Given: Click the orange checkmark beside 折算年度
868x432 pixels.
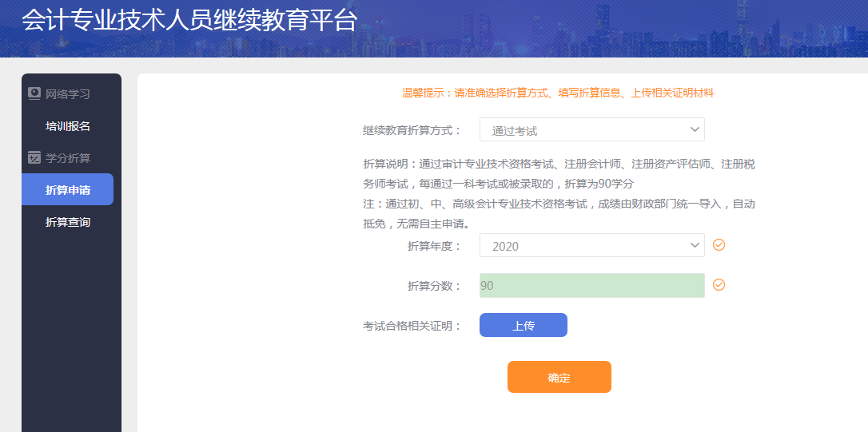Looking at the screenshot, I should coord(719,245).
